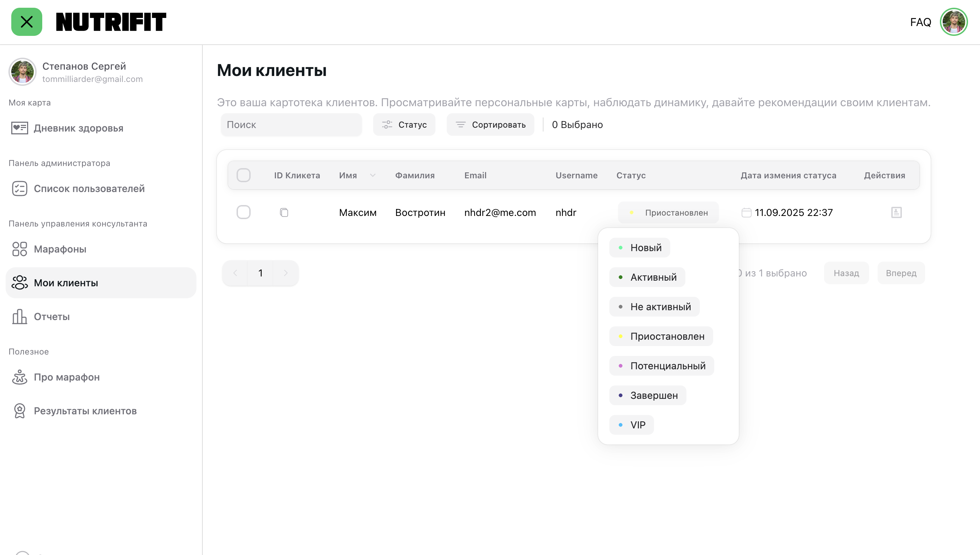Click the Client Results award icon
Screen dimensions: 980x555
click(x=19, y=411)
